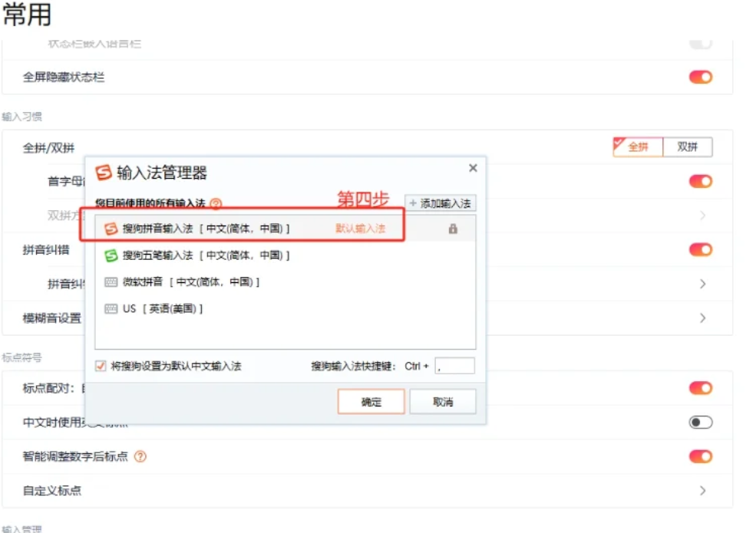Click the green Sogou Wubi input method icon
The height and width of the screenshot is (533, 756).
(x=111, y=255)
